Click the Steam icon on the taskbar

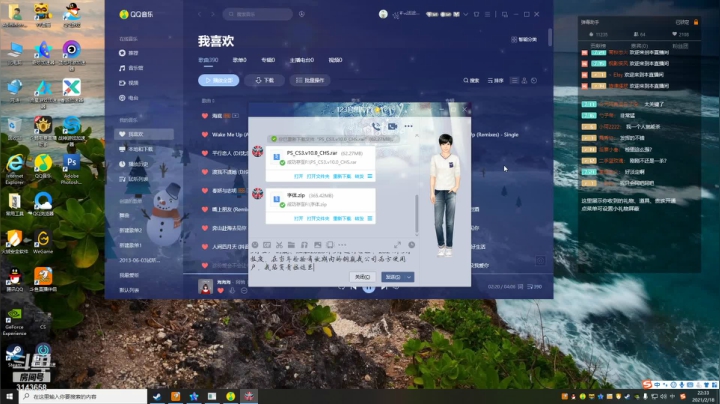(x=157, y=396)
